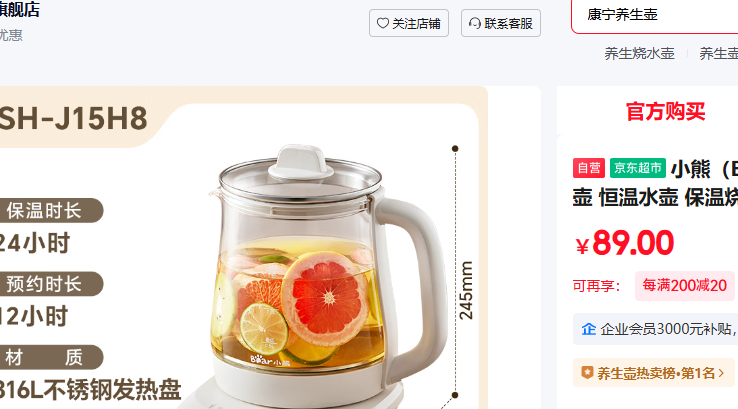The width and height of the screenshot is (738, 409).
Task: Open the 官方购买 tab
Action: point(665,112)
